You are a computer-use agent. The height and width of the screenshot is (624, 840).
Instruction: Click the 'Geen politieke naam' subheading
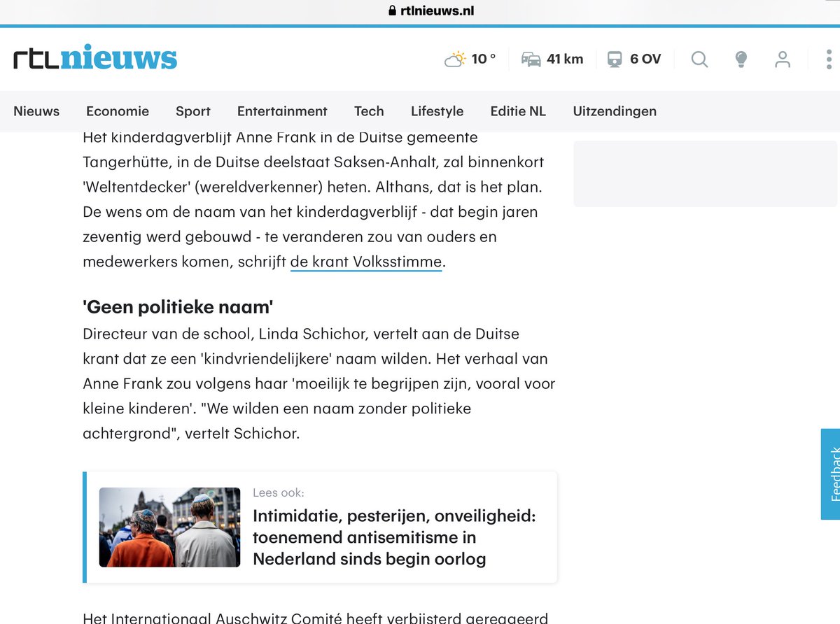(178, 306)
